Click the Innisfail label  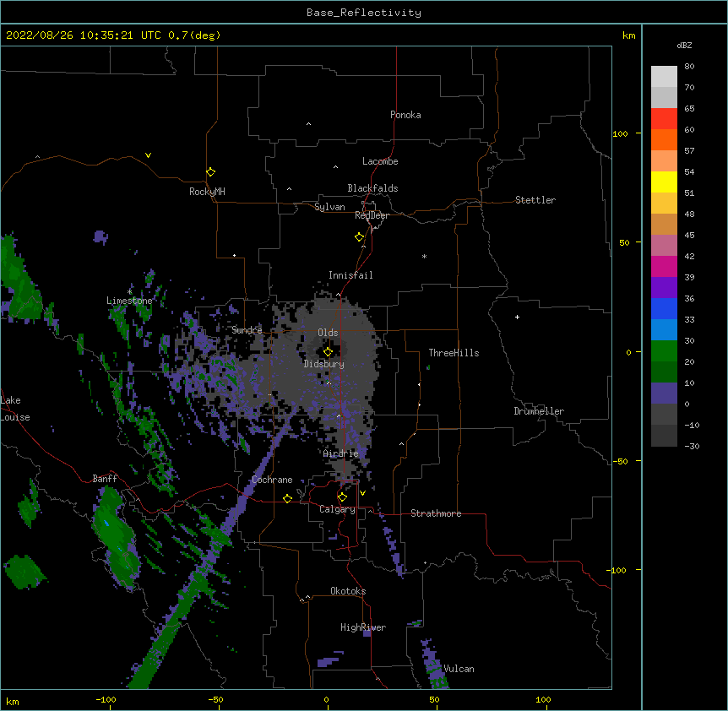click(x=350, y=275)
